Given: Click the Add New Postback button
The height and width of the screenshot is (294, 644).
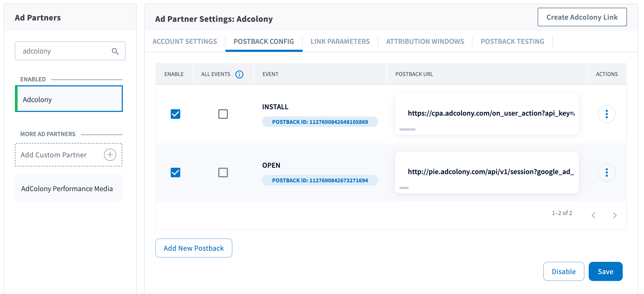Looking at the screenshot, I should coord(194,248).
